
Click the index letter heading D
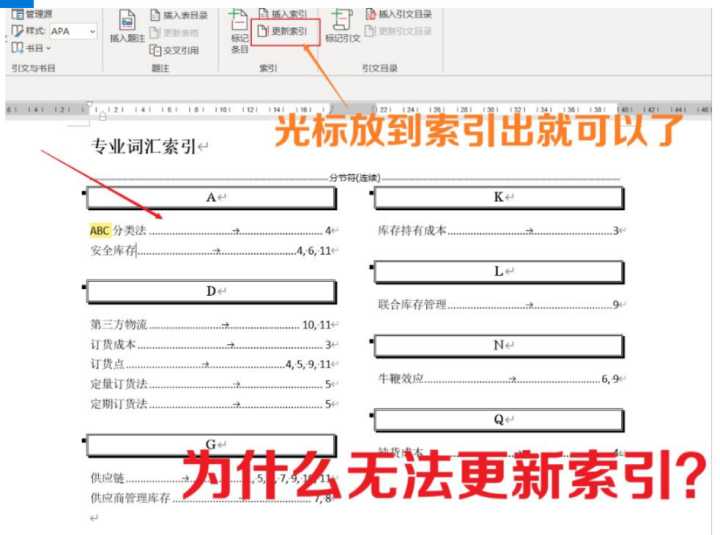211,291
